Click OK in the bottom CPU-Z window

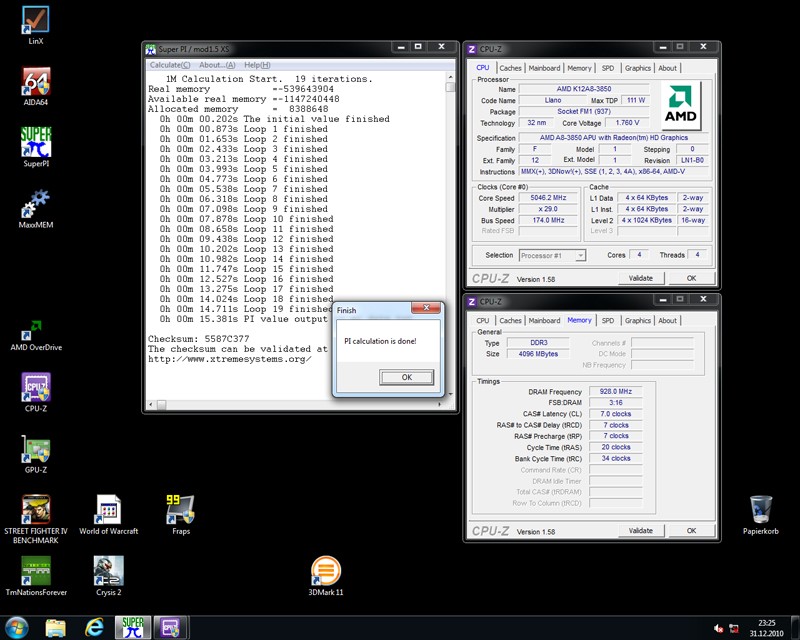click(x=691, y=531)
